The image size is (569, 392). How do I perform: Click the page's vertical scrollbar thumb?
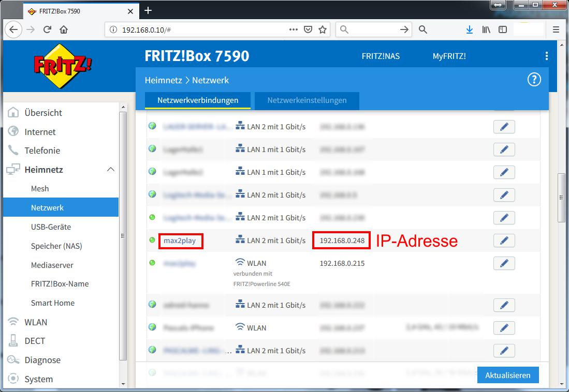(561, 198)
